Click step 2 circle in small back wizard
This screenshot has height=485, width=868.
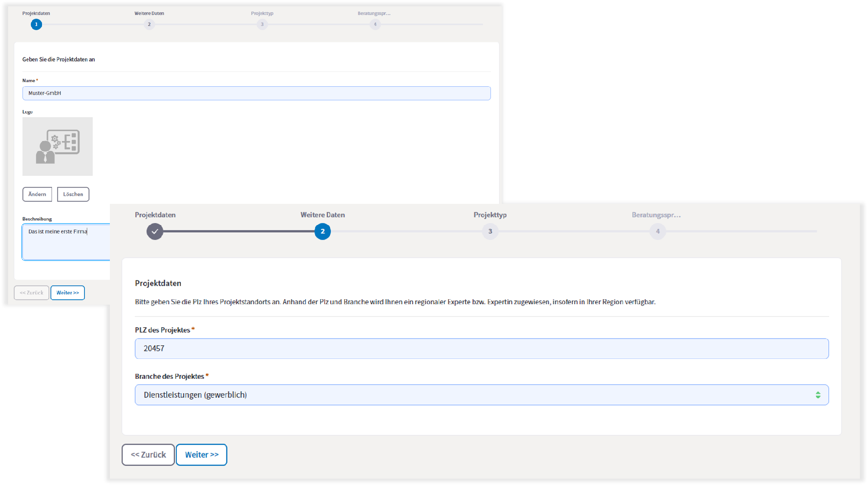click(149, 24)
